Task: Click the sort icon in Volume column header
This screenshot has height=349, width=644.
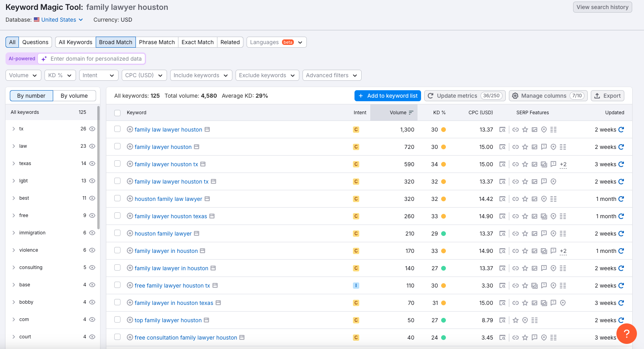Action: 411,113
